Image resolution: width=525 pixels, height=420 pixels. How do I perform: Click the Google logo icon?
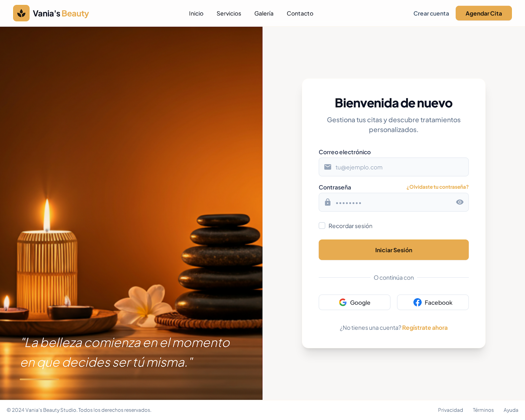[x=343, y=302]
